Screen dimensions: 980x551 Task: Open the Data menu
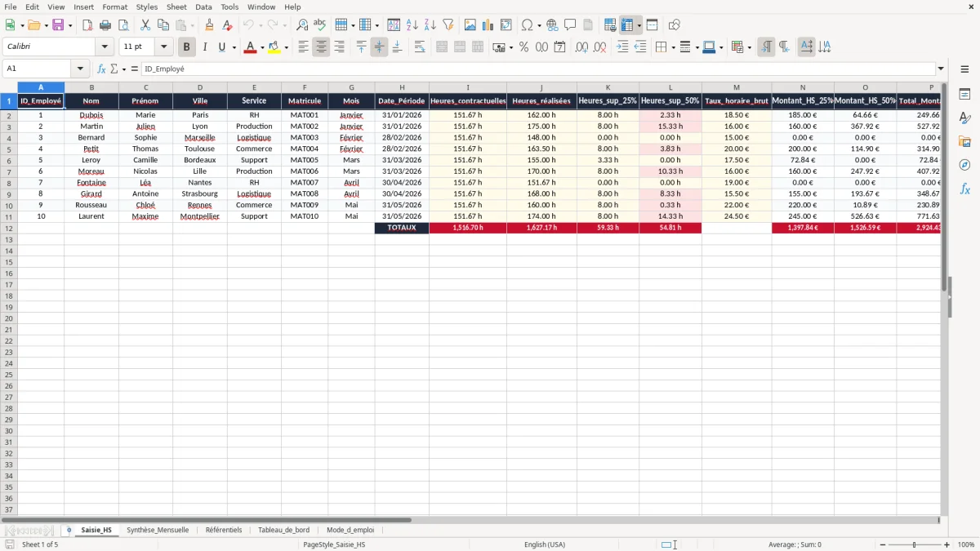(203, 7)
